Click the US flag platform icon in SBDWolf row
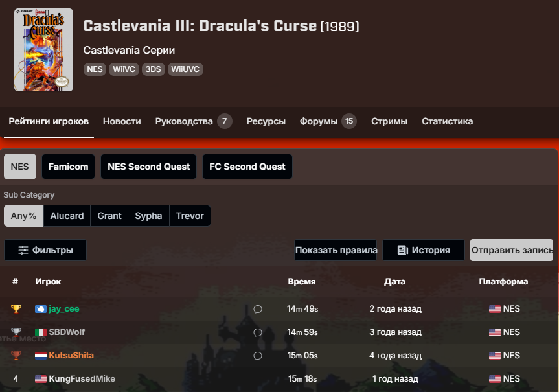Image resolution: width=559 pixels, height=392 pixels. click(495, 332)
